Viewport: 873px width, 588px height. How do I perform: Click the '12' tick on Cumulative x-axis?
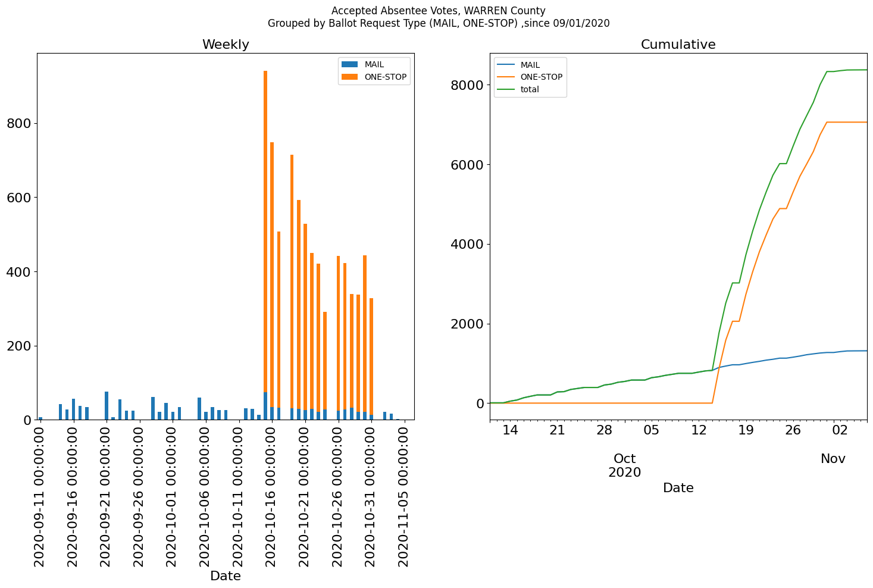(x=699, y=430)
